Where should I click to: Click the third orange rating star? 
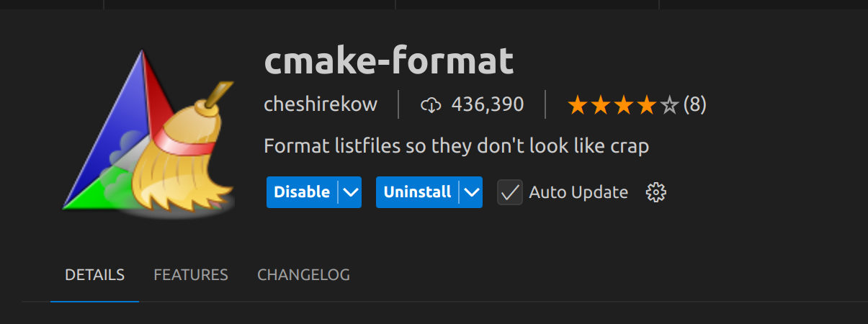[624, 106]
